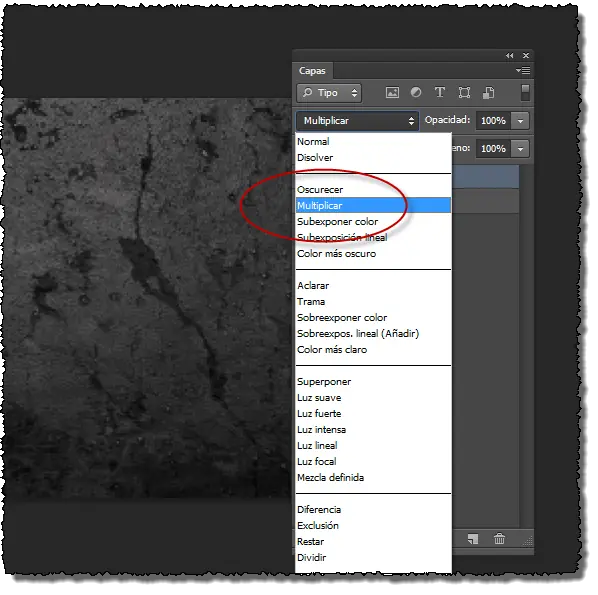The height and width of the screenshot is (595, 598).
Task: Filter layers by adjustment layer icon
Action: coord(416,92)
